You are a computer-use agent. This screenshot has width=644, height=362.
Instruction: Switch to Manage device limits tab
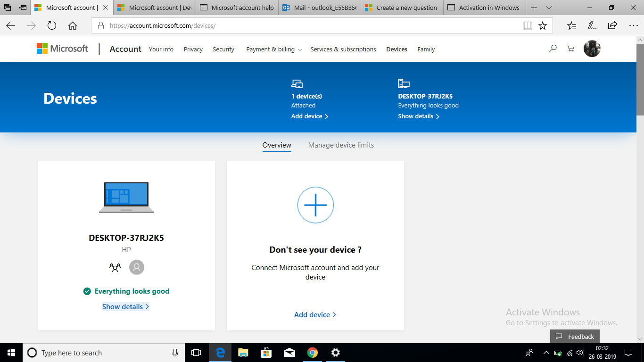tap(341, 145)
